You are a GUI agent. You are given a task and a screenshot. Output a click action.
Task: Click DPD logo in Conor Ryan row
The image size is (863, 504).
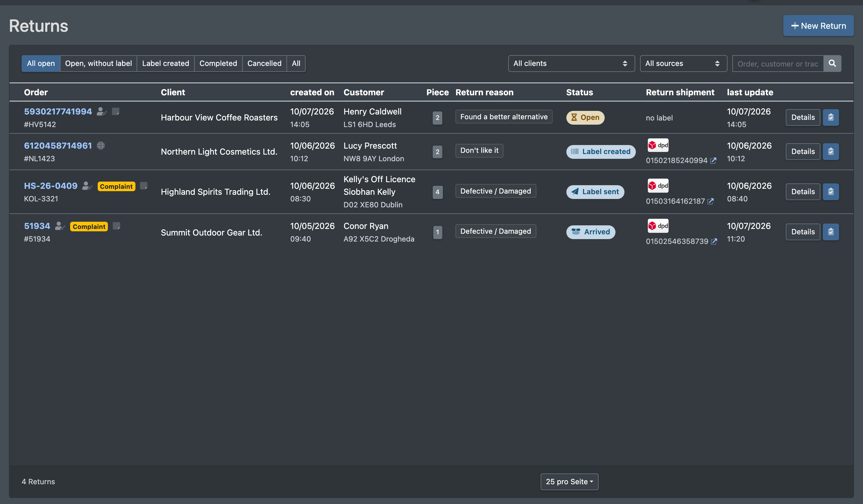(658, 226)
